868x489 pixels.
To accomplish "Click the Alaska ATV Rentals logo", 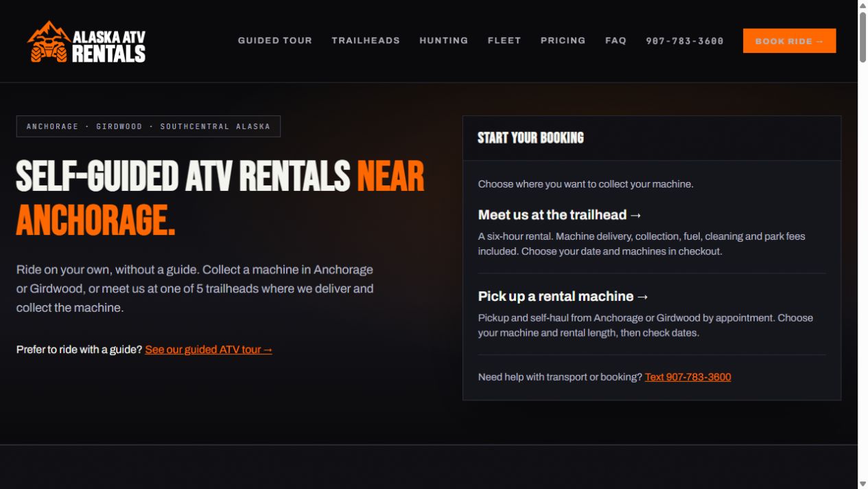I will pos(86,41).
